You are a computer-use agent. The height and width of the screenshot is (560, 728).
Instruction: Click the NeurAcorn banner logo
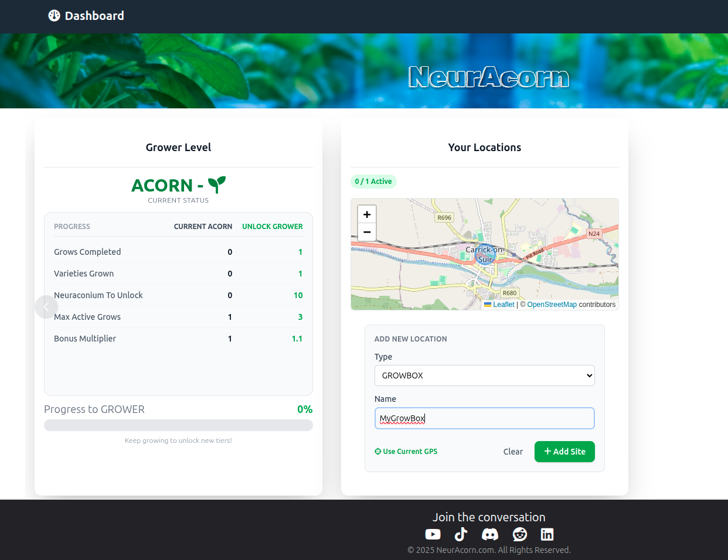point(488,77)
